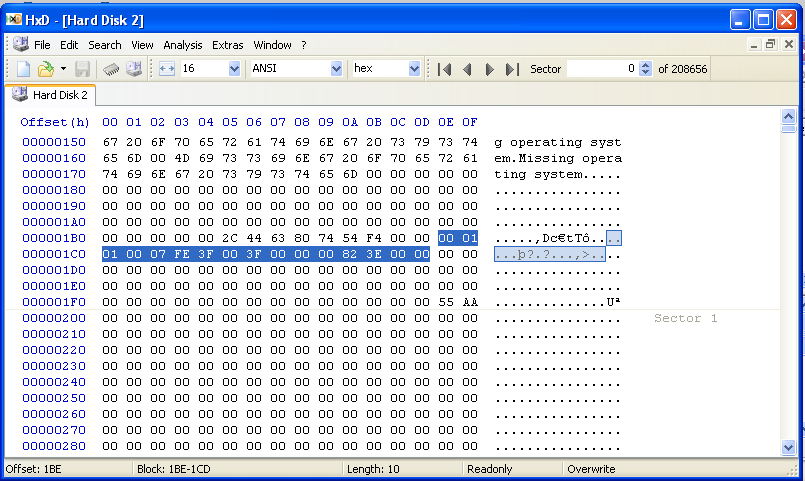Open the Window menu
This screenshot has height=481, width=805.
click(x=272, y=45)
